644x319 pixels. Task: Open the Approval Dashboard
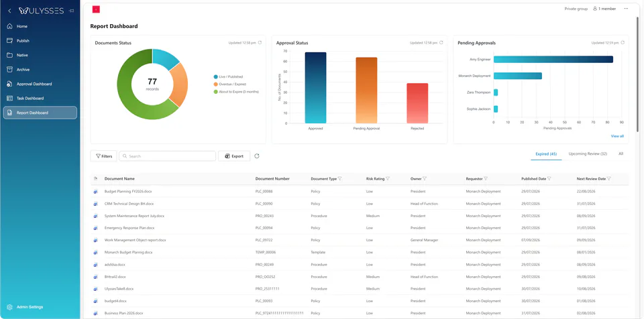click(x=34, y=84)
